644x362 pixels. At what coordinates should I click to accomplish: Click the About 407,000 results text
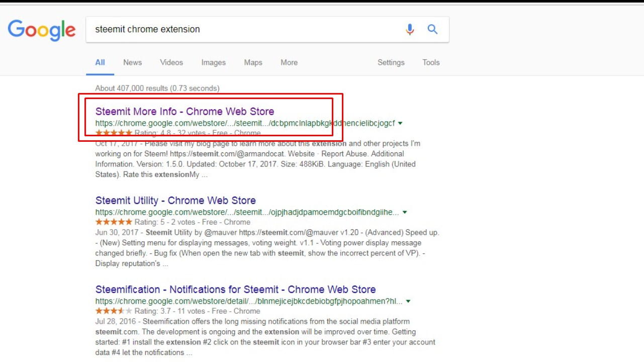(x=157, y=88)
